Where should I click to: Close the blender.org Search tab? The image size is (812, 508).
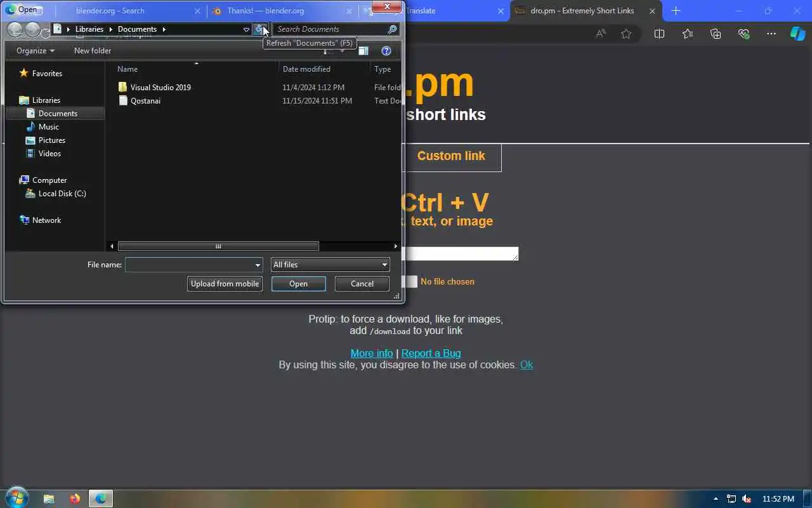[x=197, y=11]
